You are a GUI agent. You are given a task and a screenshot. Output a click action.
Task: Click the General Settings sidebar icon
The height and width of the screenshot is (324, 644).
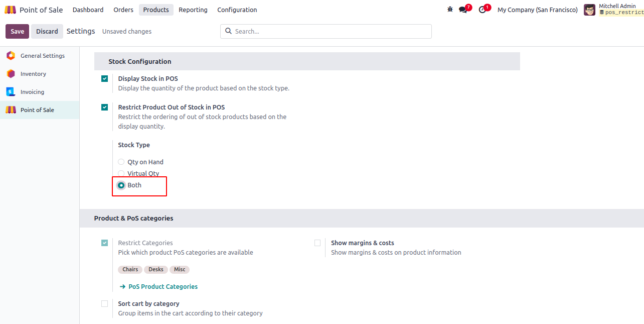point(11,56)
